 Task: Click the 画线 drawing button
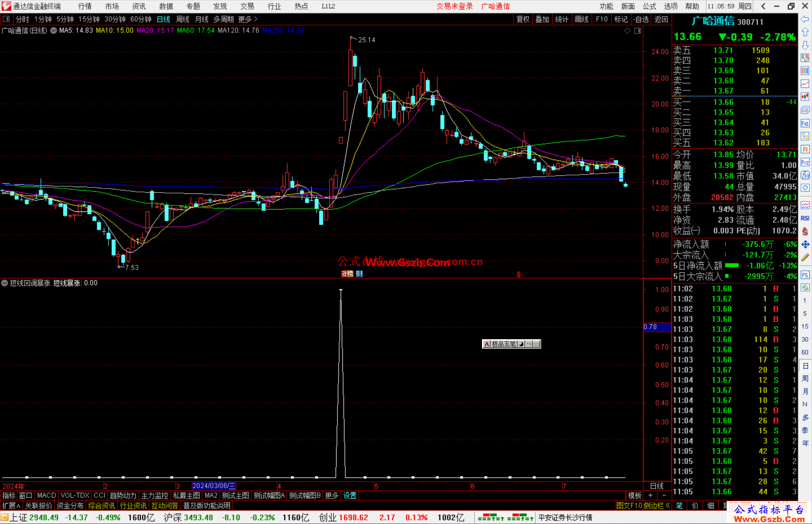click(x=582, y=19)
